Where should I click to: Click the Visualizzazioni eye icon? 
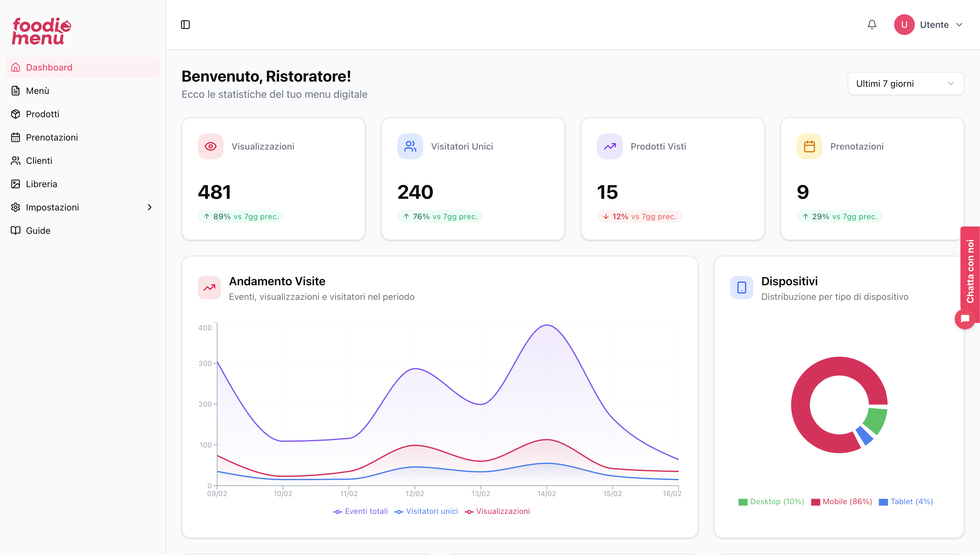click(x=211, y=146)
